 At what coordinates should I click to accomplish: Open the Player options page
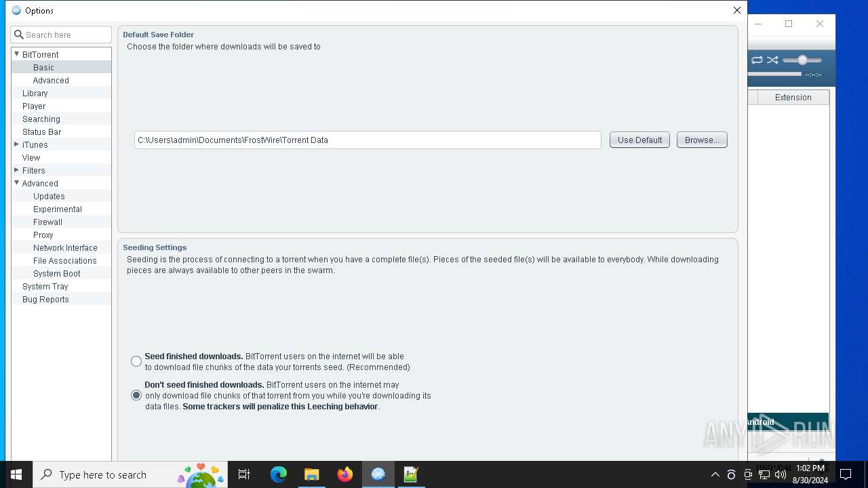coord(34,106)
